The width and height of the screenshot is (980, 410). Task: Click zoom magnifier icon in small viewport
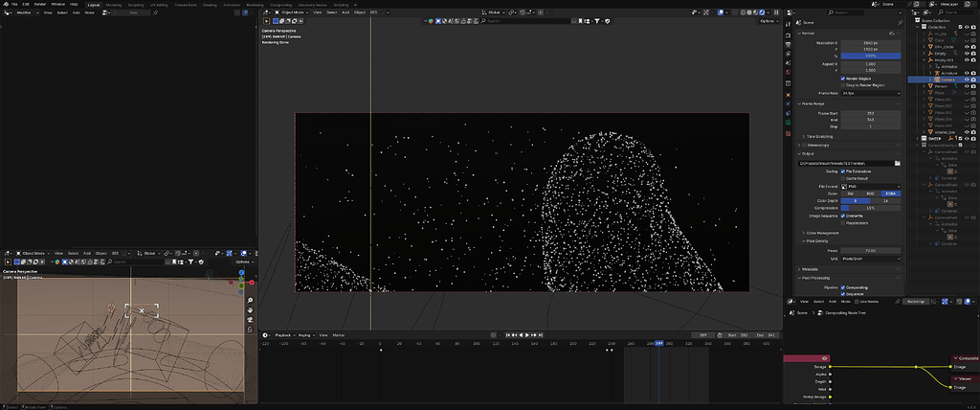point(250,301)
